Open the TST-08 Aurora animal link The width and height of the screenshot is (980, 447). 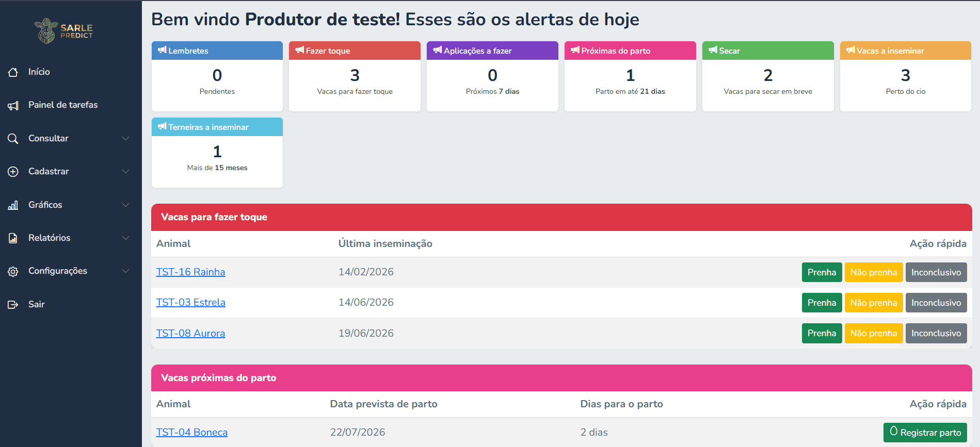point(190,333)
